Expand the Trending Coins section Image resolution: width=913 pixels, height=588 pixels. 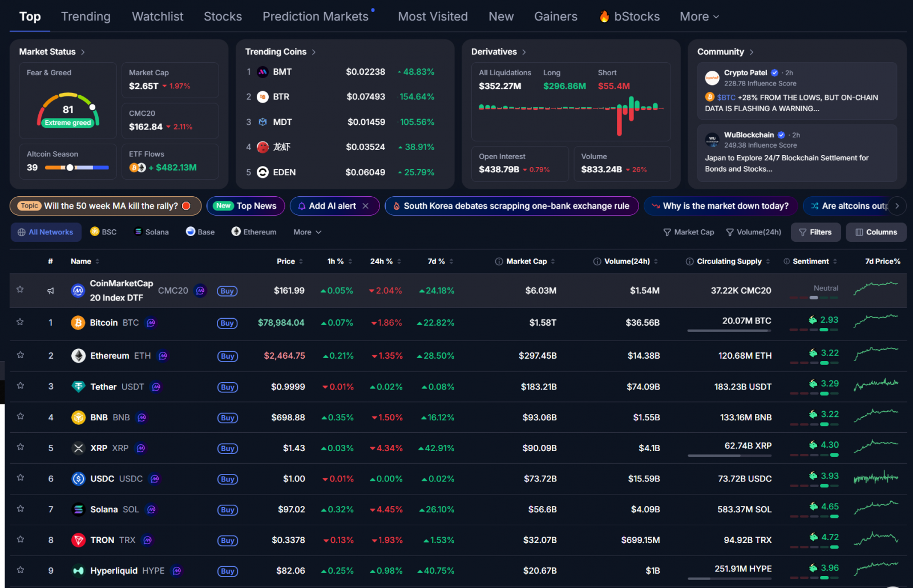280,52
